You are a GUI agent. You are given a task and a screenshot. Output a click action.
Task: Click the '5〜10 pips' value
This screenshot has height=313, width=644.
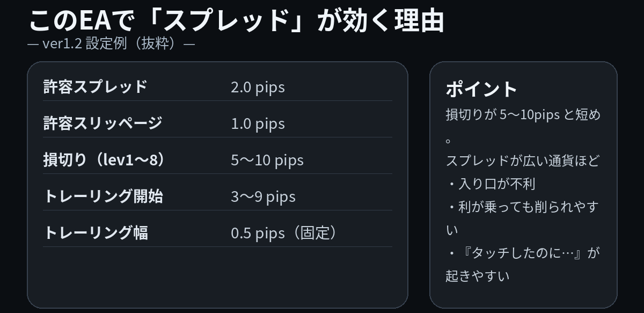pyautogui.click(x=267, y=160)
